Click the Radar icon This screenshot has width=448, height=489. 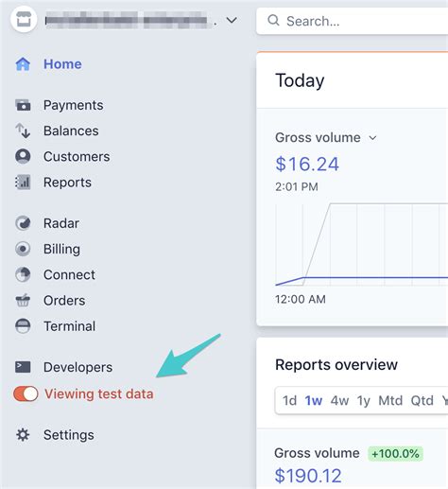point(23,223)
